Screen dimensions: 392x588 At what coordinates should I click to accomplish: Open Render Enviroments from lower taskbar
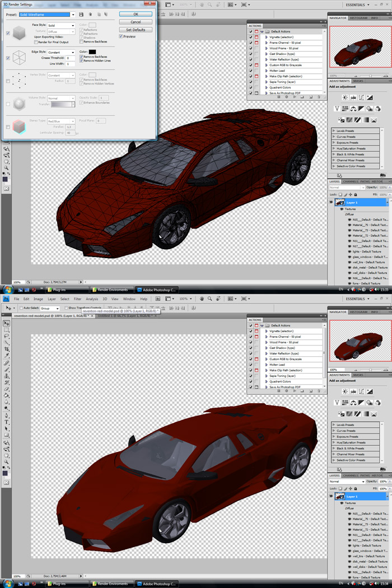113,584
